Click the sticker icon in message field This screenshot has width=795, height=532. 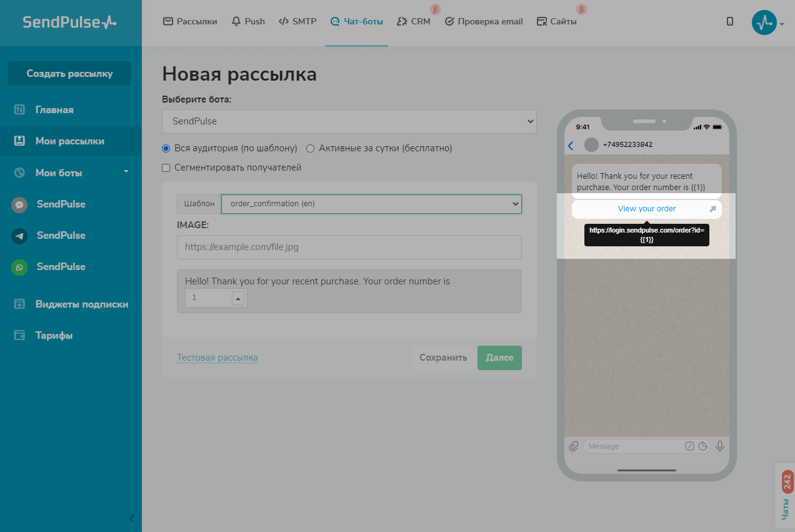[x=702, y=446]
